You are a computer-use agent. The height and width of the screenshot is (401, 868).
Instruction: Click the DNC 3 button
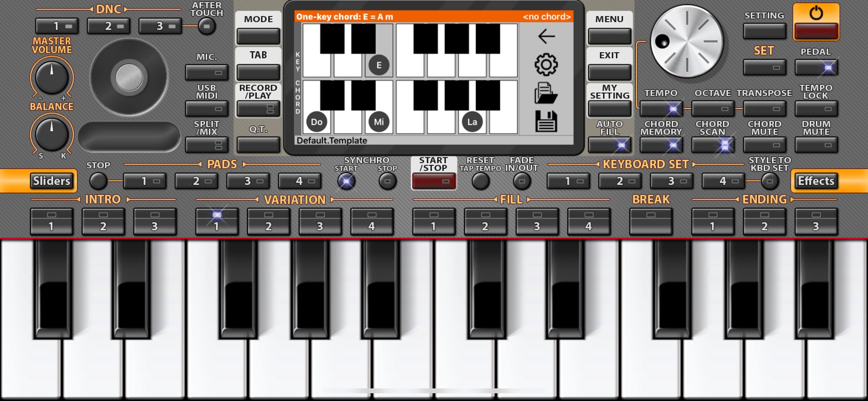click(160, 26)
